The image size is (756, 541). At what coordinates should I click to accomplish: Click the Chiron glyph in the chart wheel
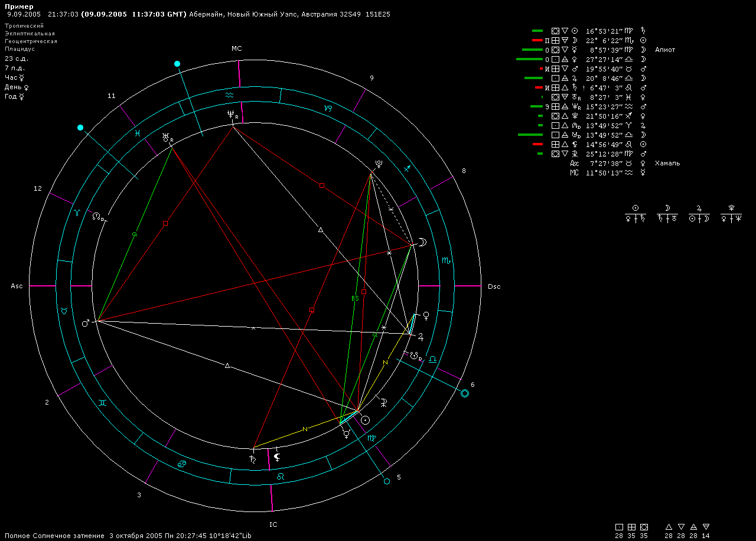pyautogui.click(x=383, y=402)
